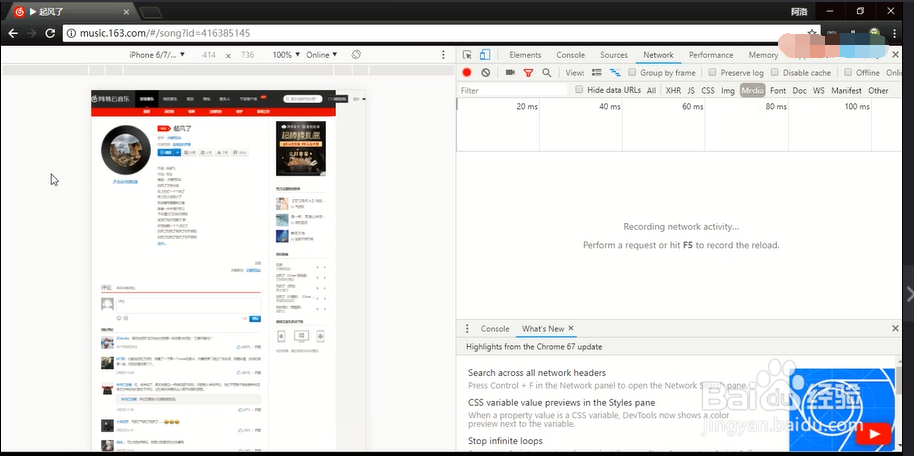Select the XHR request filter
914x456 pixels.
(673, 90)
